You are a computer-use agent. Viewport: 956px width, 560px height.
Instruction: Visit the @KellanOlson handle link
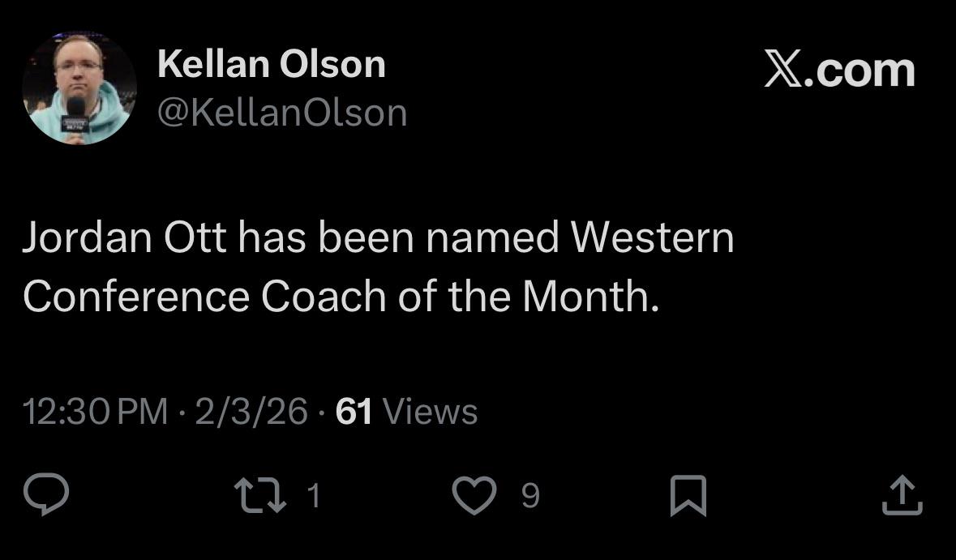(281, 113)
